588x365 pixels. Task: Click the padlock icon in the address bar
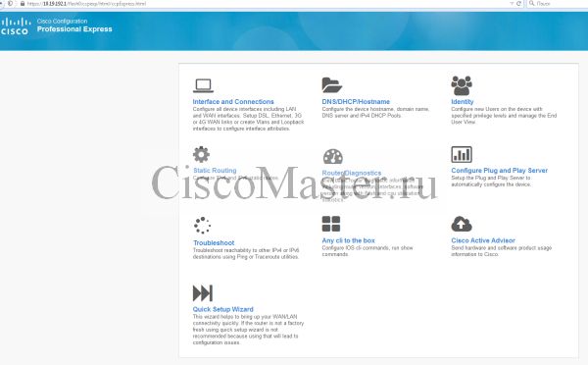pos(23,3)
